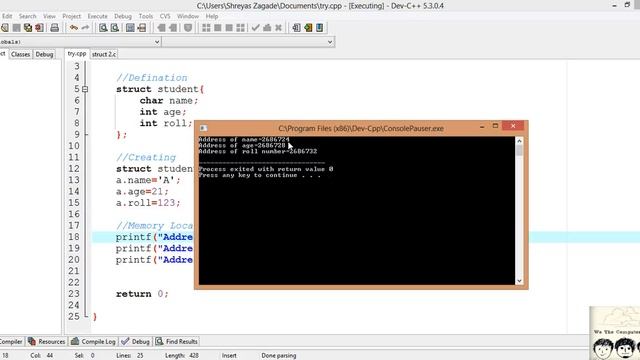The image size is (640, 360).
Task: Select the Classes side panel tab
Action: pyautogui.click(x=20, y=54)
